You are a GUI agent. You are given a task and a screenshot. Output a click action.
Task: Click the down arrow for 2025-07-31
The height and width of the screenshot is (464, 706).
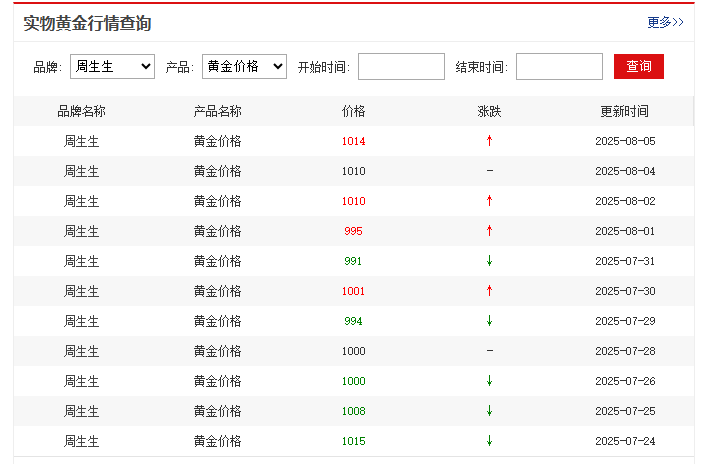click(x=489, y=261)
